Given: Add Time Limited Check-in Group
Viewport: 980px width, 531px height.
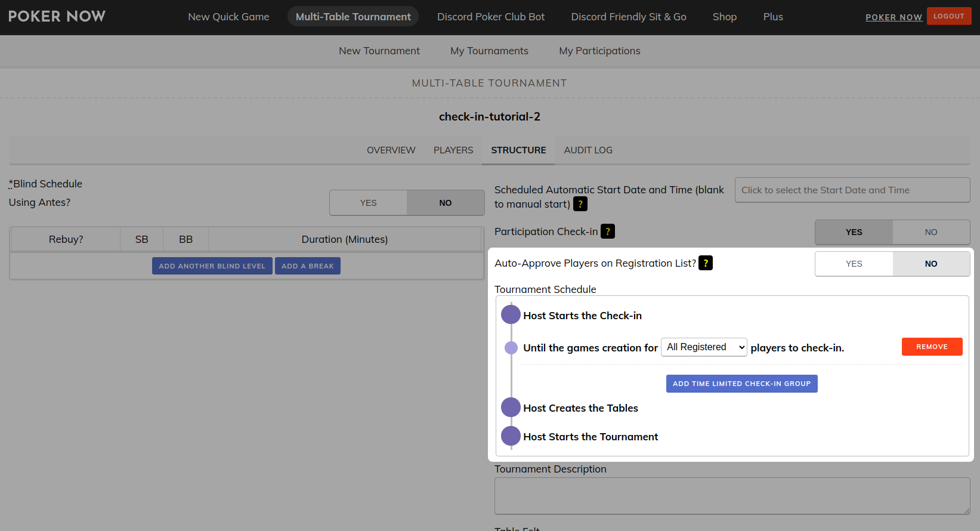Looking at the screenshot, I should pyautogui.click(x=741, y=384).
